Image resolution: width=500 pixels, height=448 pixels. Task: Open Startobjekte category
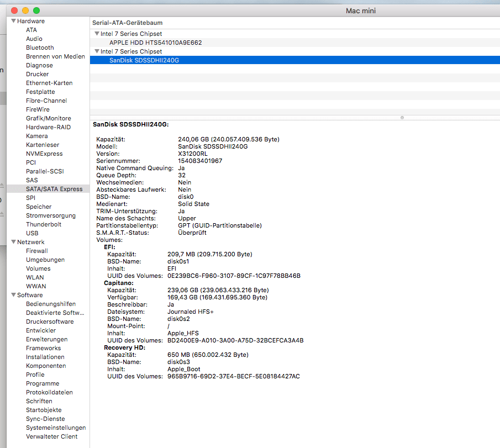[x=44, y=410]
